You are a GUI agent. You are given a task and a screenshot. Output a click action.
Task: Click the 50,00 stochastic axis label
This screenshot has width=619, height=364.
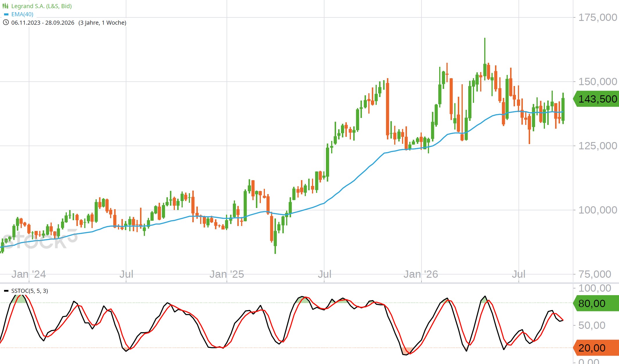click(x=592, y=325)
